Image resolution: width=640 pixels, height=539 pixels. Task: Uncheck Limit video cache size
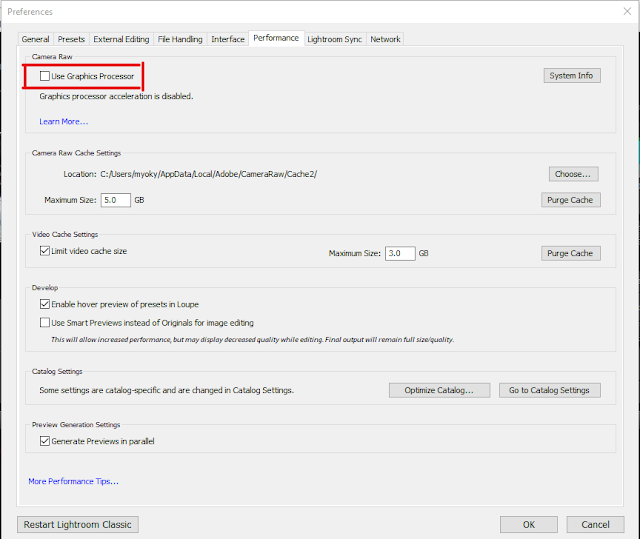point(45,251)
